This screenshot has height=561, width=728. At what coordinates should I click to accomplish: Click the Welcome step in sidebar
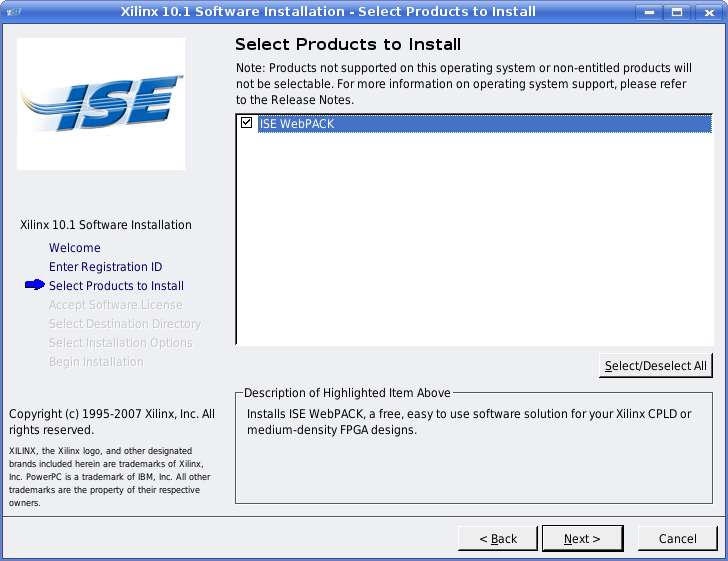[75, 248]
